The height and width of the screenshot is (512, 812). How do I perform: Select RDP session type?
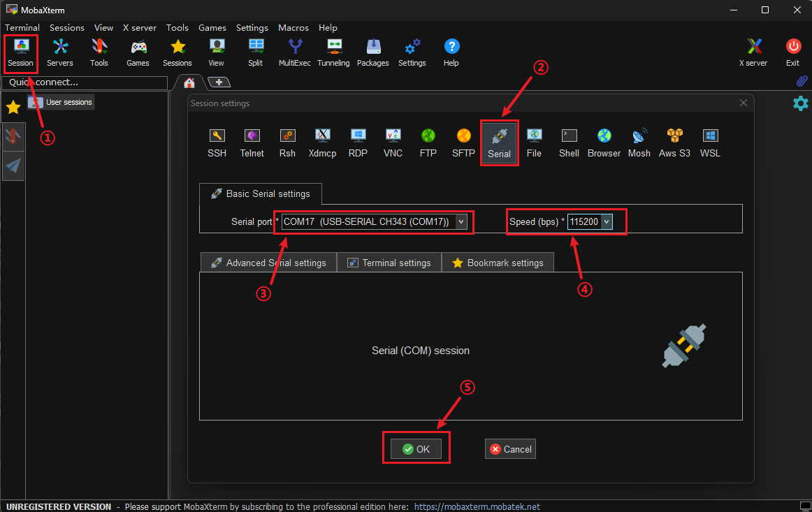click(x=358, y=143)
